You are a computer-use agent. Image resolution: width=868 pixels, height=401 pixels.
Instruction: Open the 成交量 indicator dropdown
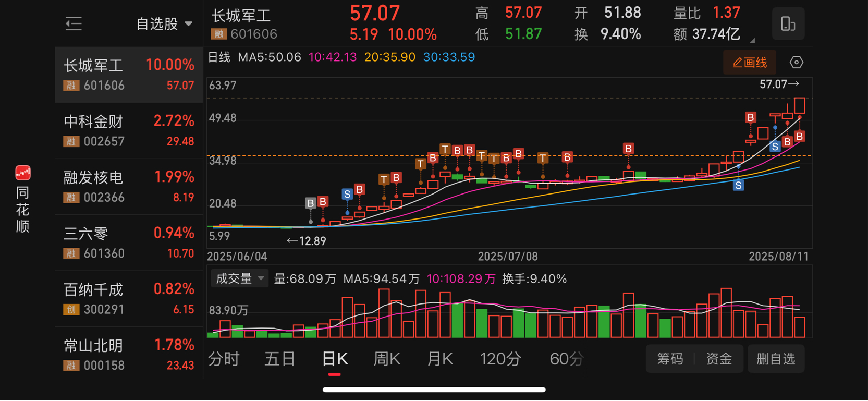239,279
